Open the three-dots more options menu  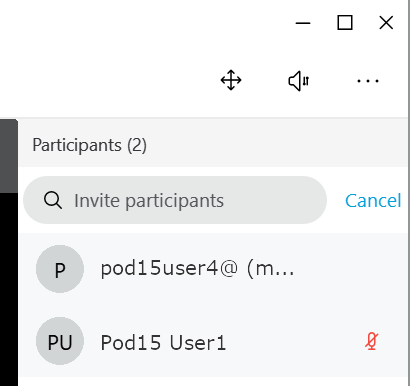(368, 81)
